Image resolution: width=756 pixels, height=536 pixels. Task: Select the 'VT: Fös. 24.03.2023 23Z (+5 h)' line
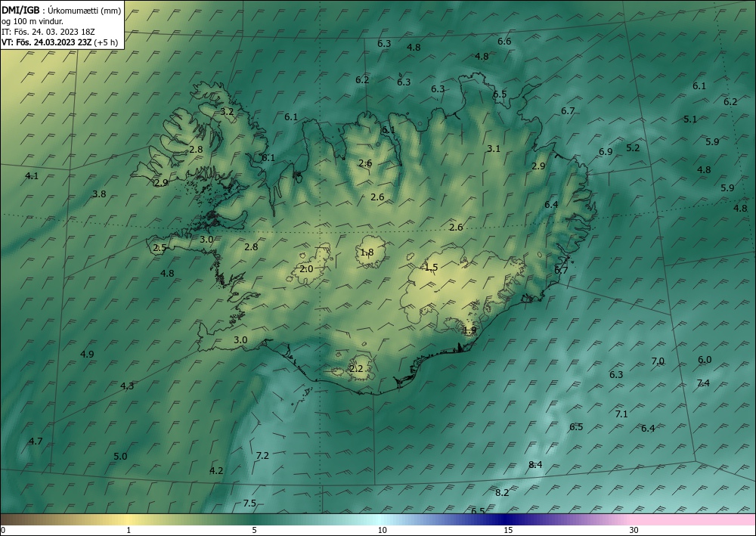click(59, 42)
